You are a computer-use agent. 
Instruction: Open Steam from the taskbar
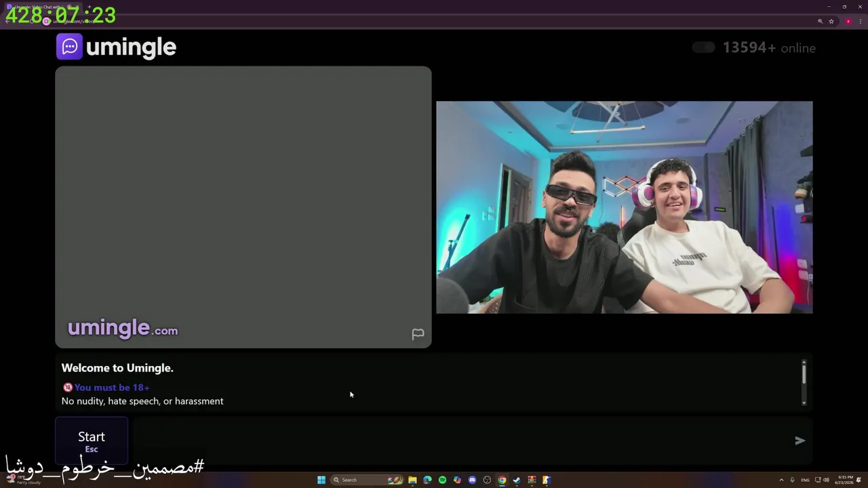coord(517,480)
